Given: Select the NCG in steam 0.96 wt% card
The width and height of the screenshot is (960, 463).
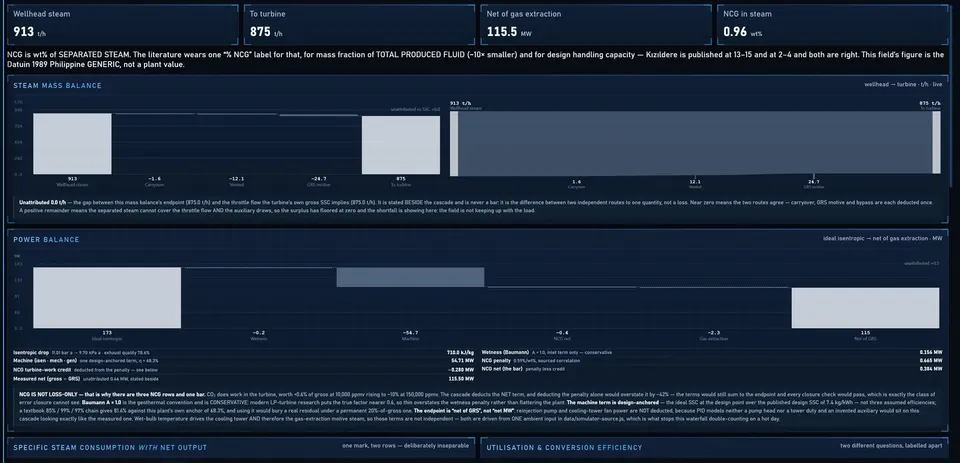Looking at the screenshot, I should (833, 24).
